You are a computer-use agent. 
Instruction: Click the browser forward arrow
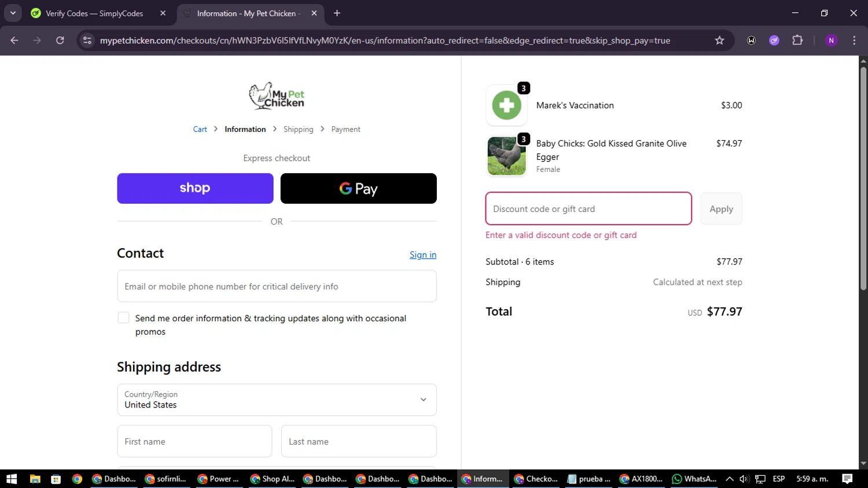[37, 41]
